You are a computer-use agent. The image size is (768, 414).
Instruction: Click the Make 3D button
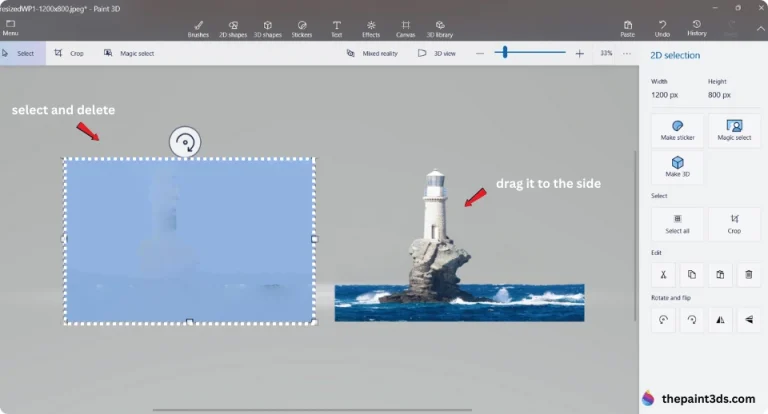click(677, 167)
